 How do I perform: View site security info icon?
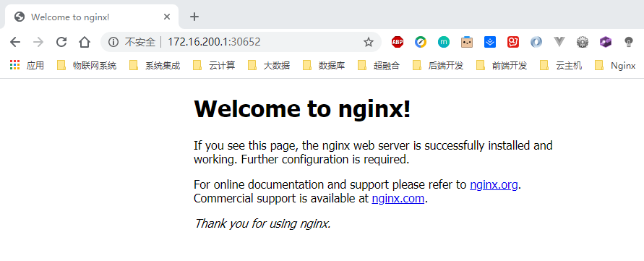(113, 42)
